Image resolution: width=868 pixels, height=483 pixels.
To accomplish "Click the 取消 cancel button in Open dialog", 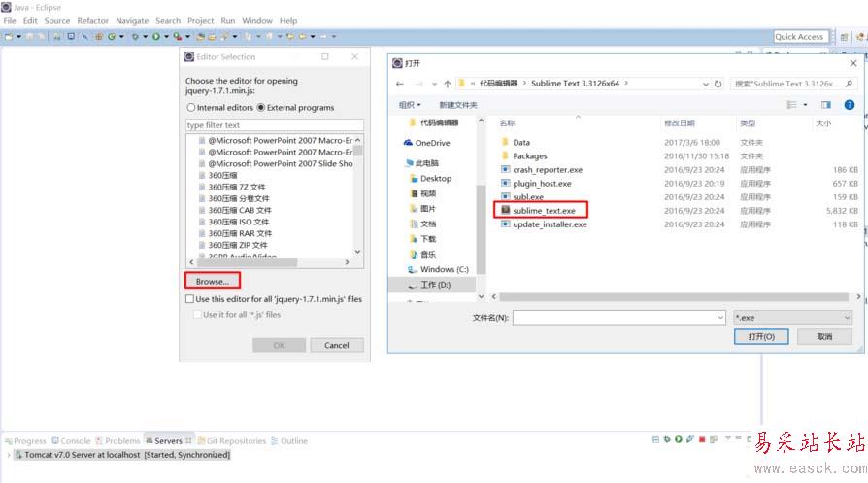I will coord(824,337).
